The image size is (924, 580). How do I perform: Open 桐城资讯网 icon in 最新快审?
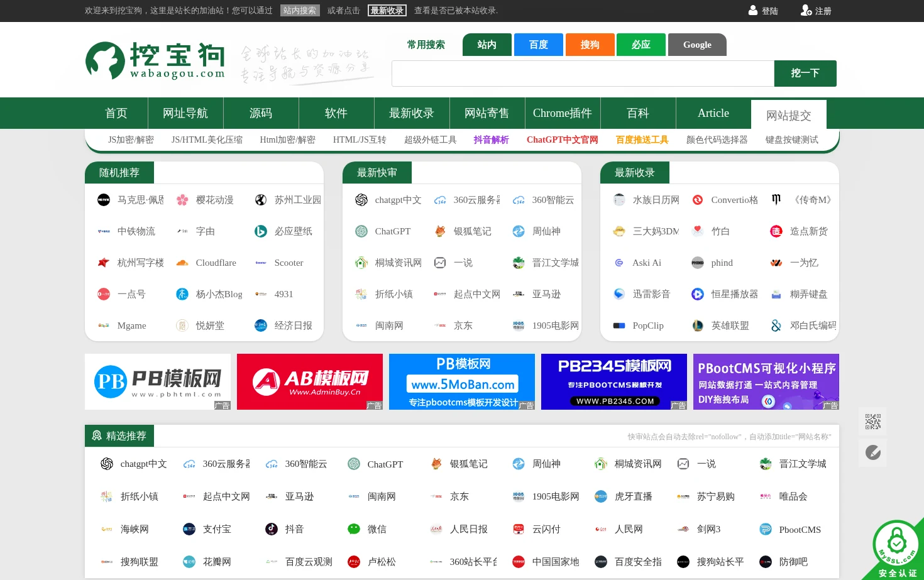point(361,263)
